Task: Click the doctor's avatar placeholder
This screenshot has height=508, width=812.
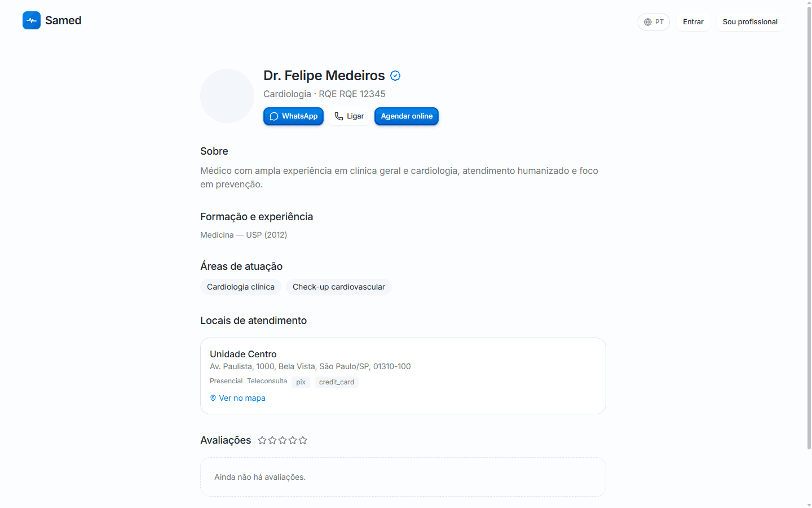Action: pyautogui.click(x=227, y=96)
